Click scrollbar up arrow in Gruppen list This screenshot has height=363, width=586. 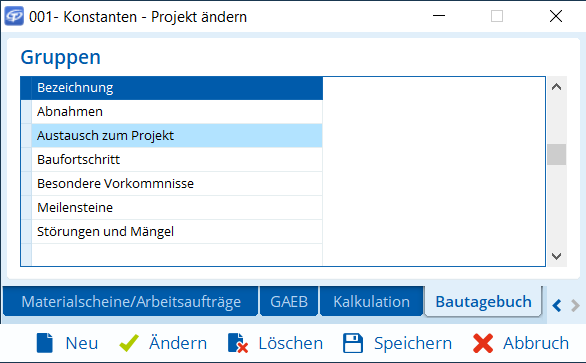coord(556,87)
